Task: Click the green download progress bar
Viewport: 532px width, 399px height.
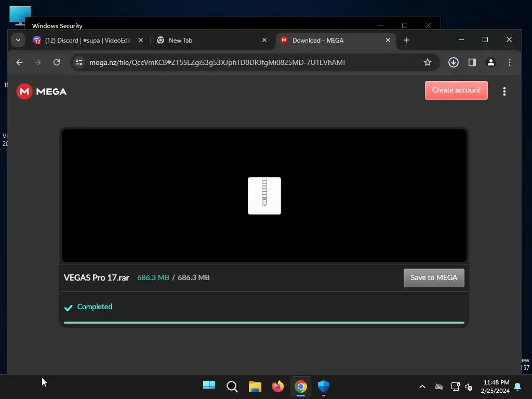Action: coord(264,322)
